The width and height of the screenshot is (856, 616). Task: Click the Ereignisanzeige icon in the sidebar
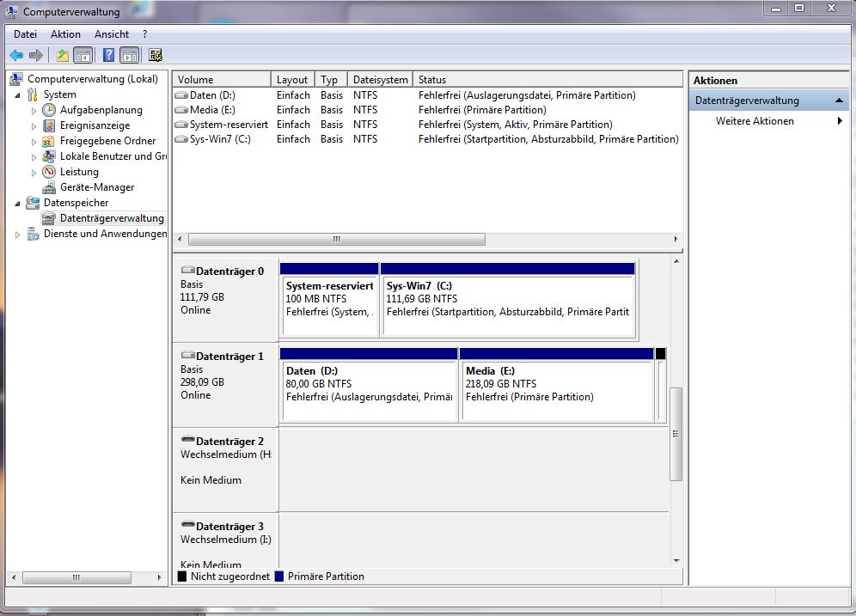click(x=49, y=125)
